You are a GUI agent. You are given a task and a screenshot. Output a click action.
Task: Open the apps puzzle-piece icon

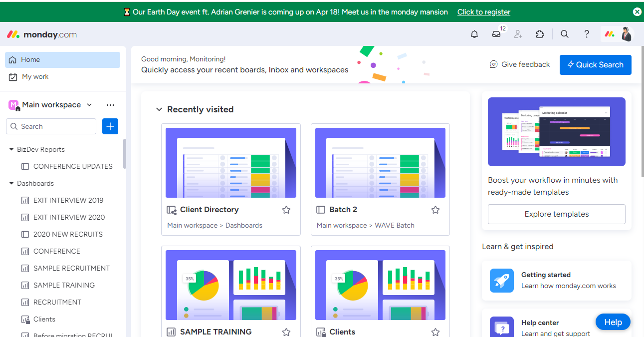pyautogui.click(x=540, y=34)
